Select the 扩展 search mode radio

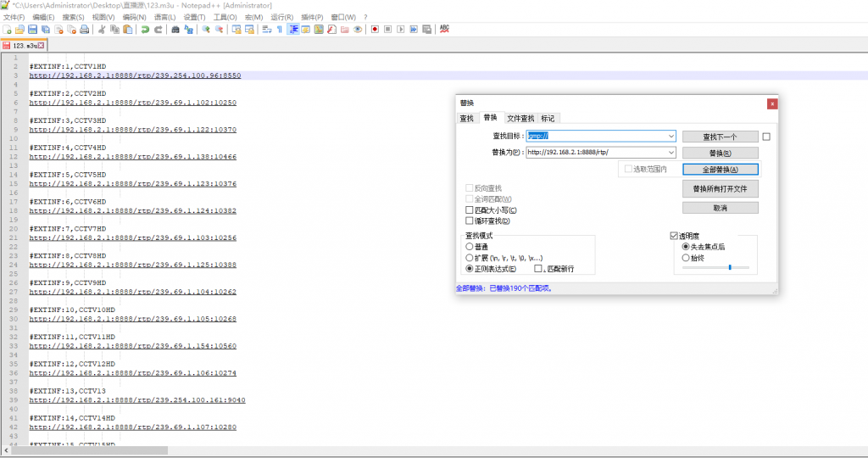(470, 258)
